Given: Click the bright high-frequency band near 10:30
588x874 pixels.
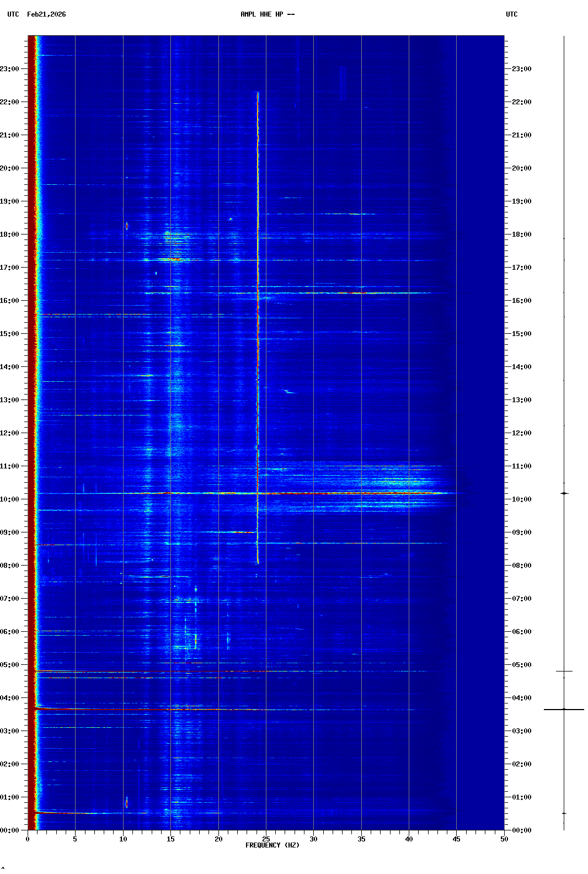Looking at the screenshot, I should pyautogui.click(x=397, y=483).
